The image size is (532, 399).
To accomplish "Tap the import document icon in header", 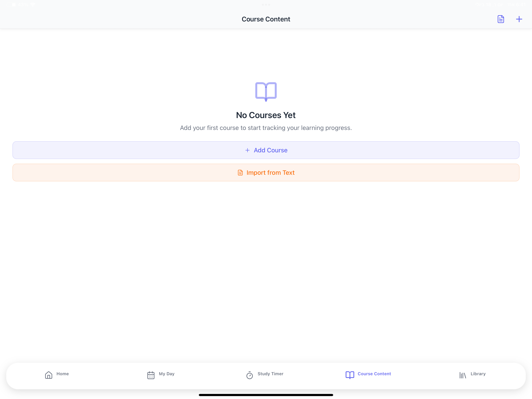I will pos(500,19).
